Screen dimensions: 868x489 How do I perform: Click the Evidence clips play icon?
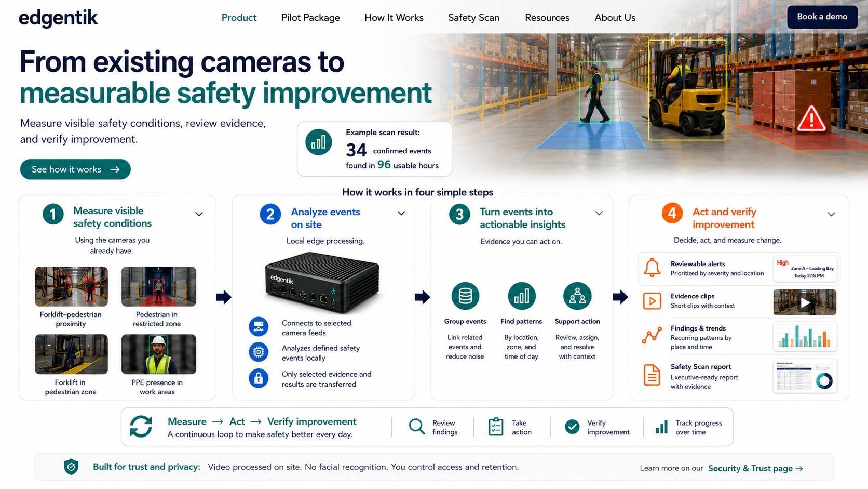click(652, 301)
